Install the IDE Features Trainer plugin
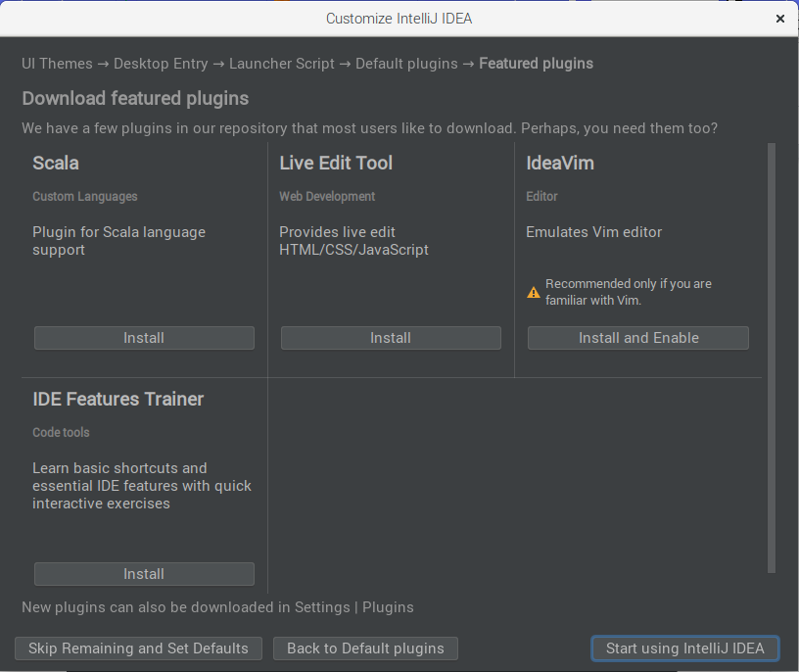 pos(144,574)
